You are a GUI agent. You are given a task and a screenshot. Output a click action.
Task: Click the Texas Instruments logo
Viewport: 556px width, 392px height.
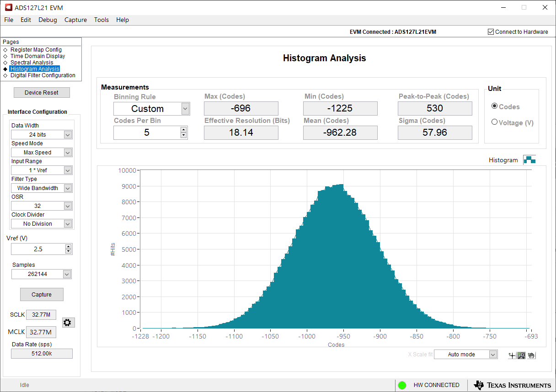point(512,385)
